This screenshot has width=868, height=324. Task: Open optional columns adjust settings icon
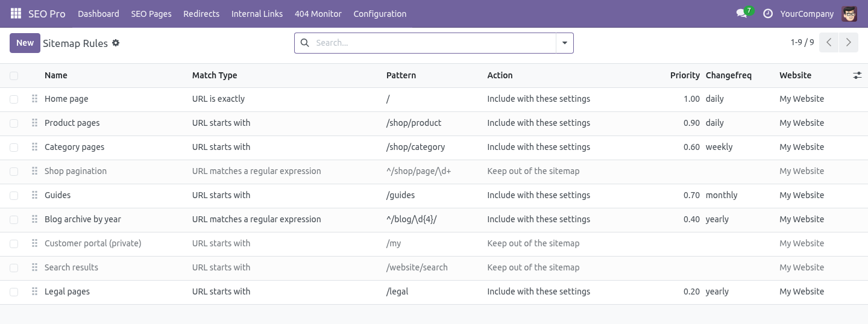(857, 75)
